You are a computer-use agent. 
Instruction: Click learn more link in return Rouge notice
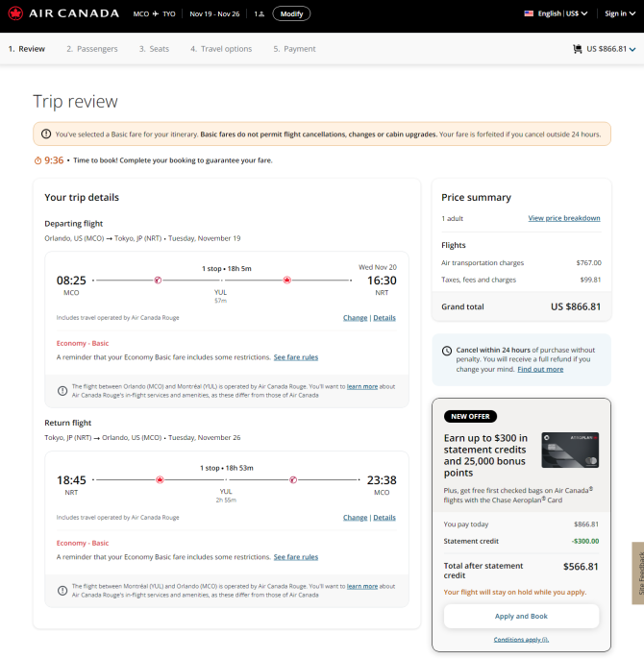point(362,586)
